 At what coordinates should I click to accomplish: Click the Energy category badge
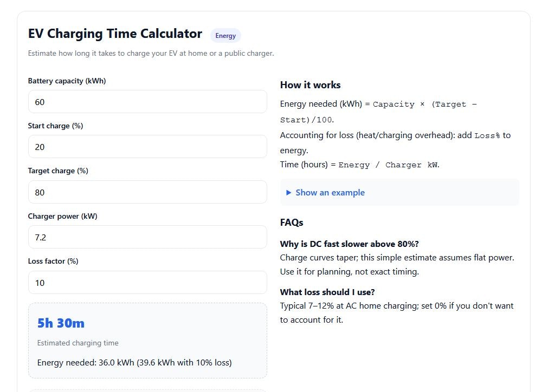click(x=225, y=35)
